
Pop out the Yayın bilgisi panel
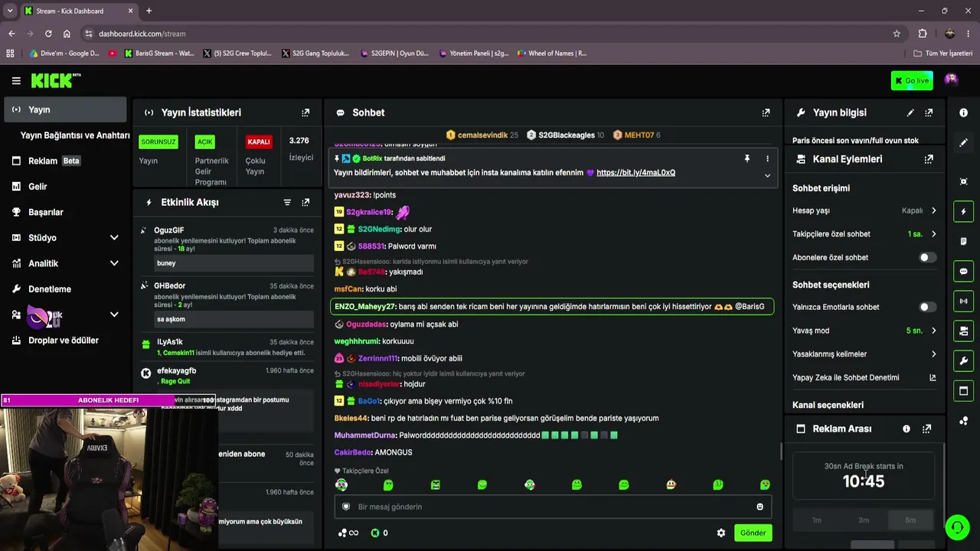click(929, 112)
